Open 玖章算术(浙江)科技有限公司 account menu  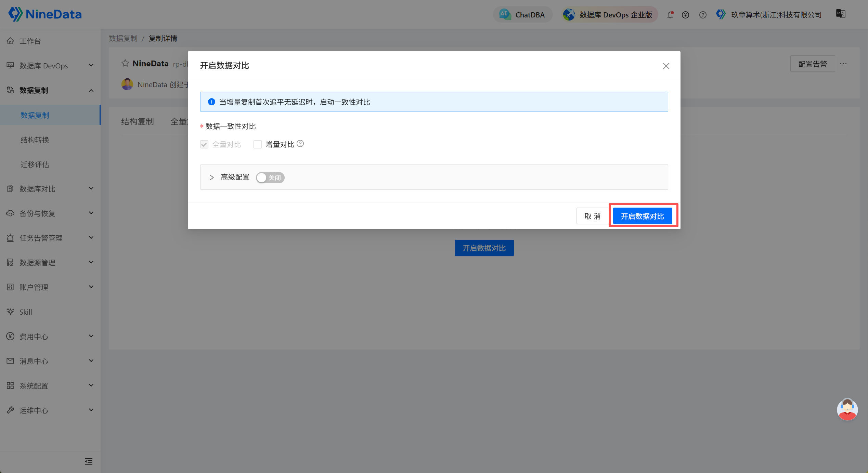click(x=769, y=15)
